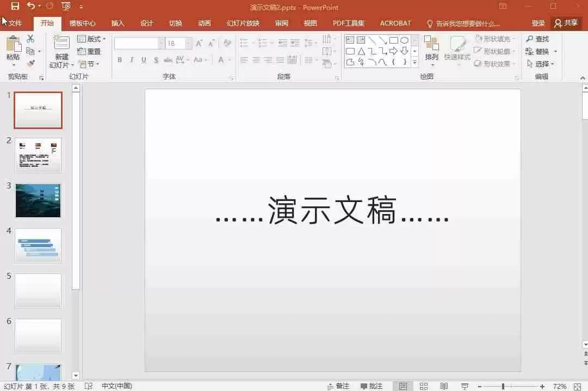Screen dimensions: 588x391
Task: Select the rectangle shape tool
Action: [394, 39]
